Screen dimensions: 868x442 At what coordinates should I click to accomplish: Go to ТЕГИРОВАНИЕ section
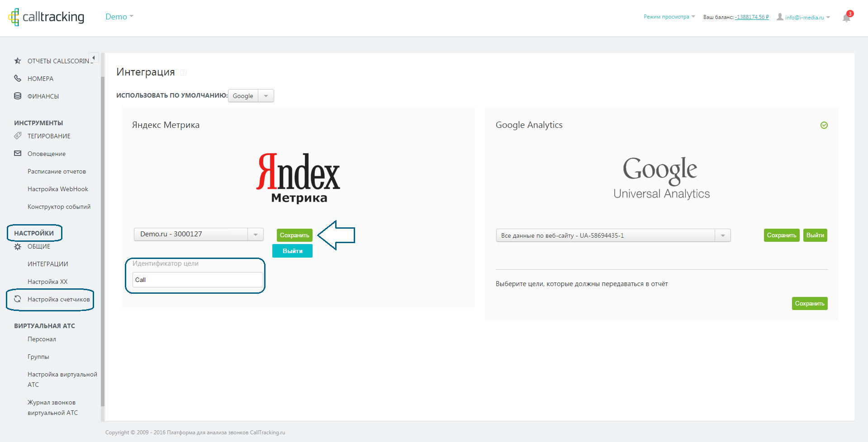49,136
